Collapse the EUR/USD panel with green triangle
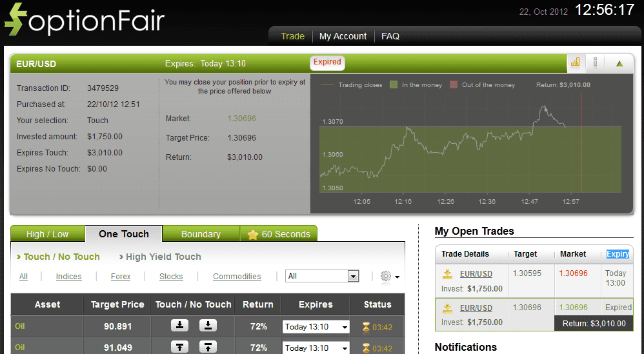This screenshot has width=644, height=354. pos(619,64)
